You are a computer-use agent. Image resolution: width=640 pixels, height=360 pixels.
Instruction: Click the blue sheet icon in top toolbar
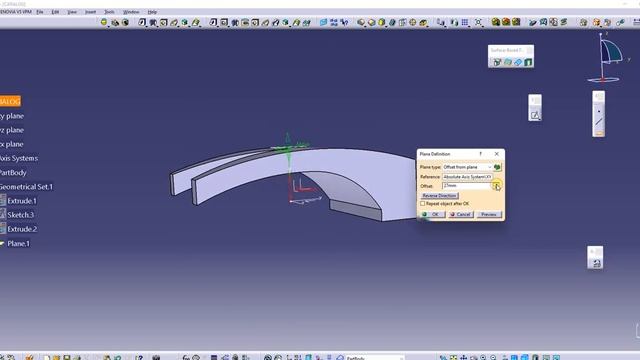click(x=323, y=22)
